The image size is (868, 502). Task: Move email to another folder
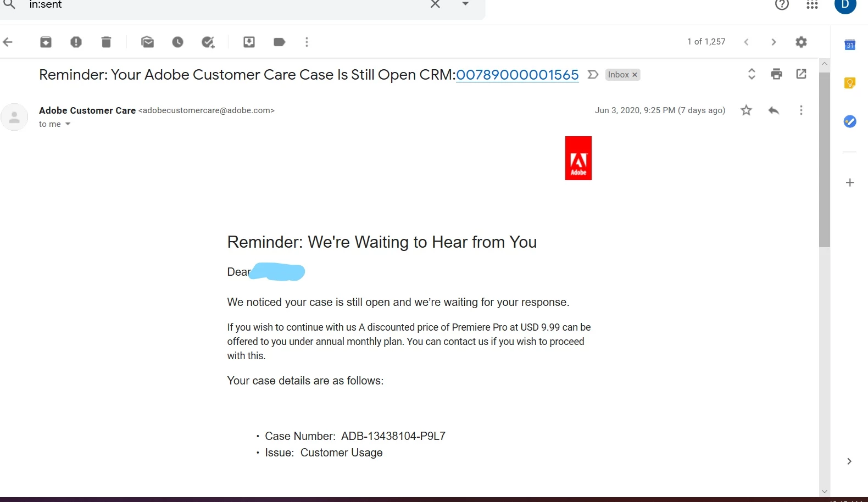[x=249, y=42]
